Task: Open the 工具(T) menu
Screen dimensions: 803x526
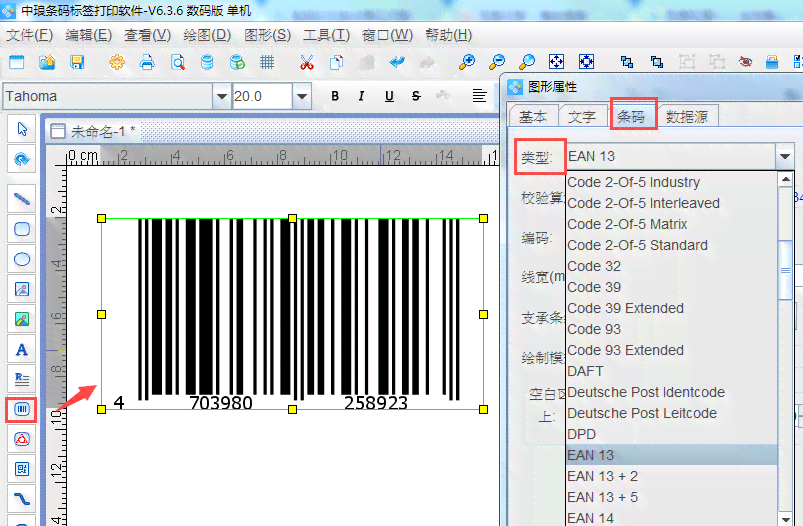Action: 326,35
